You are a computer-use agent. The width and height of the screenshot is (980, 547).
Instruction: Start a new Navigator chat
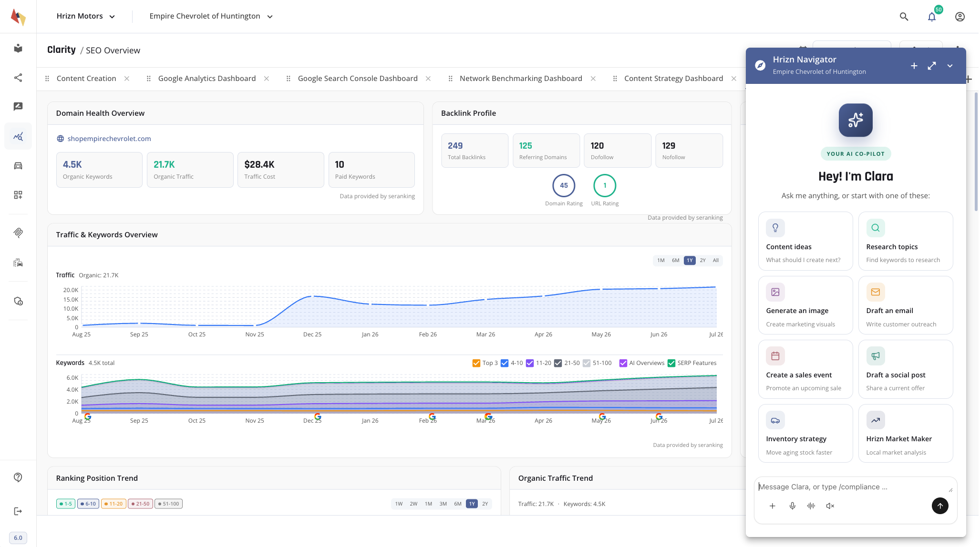point(914,66)
